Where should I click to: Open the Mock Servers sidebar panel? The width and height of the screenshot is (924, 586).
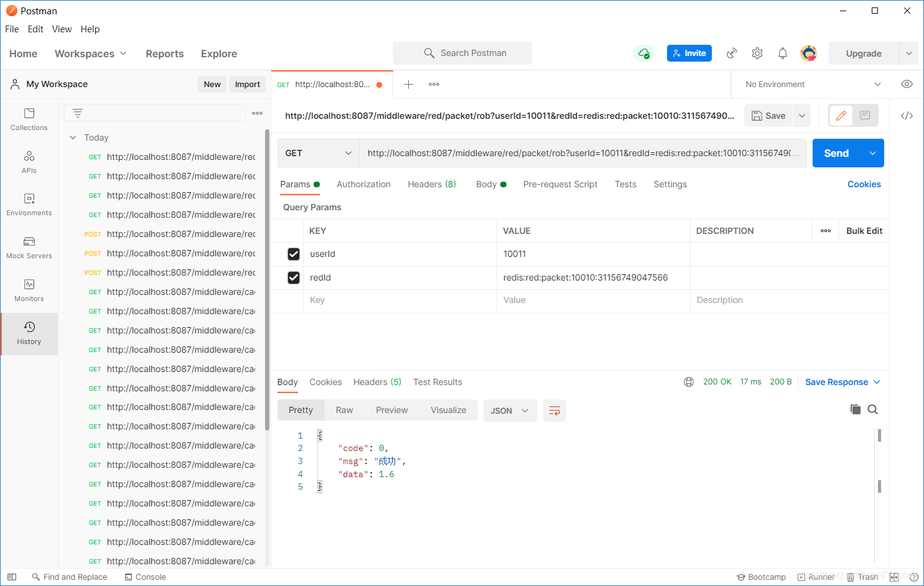pos(29,248)
